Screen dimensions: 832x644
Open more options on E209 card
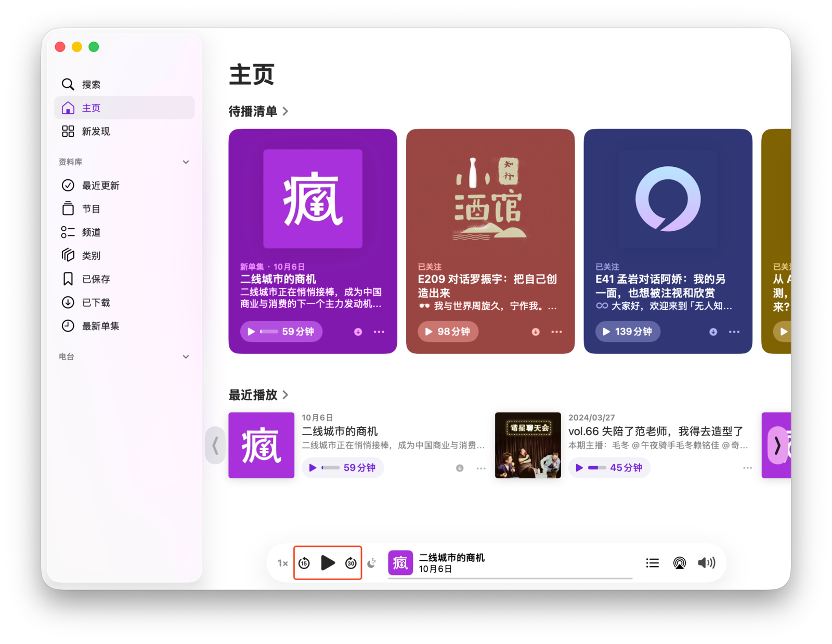pyautogui.click(x=556, y=332)
